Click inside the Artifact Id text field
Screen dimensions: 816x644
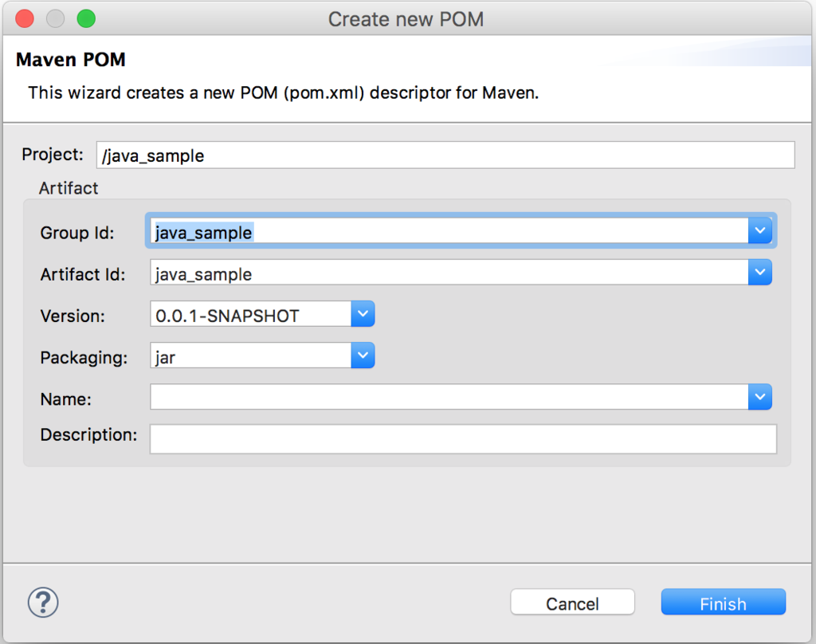point(449,272)
